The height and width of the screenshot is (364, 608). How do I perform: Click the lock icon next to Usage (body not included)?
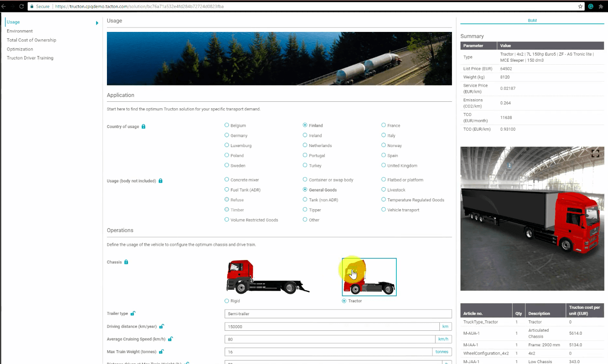coord(160,181)
